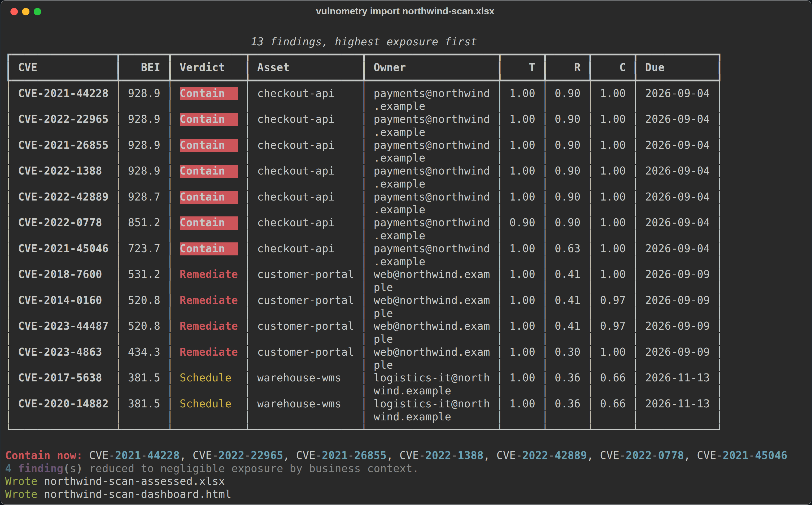Click the northwind-scan-assessed.xlsx output filename
Viewport: 812px width, 505px height.
pos(134,482)
